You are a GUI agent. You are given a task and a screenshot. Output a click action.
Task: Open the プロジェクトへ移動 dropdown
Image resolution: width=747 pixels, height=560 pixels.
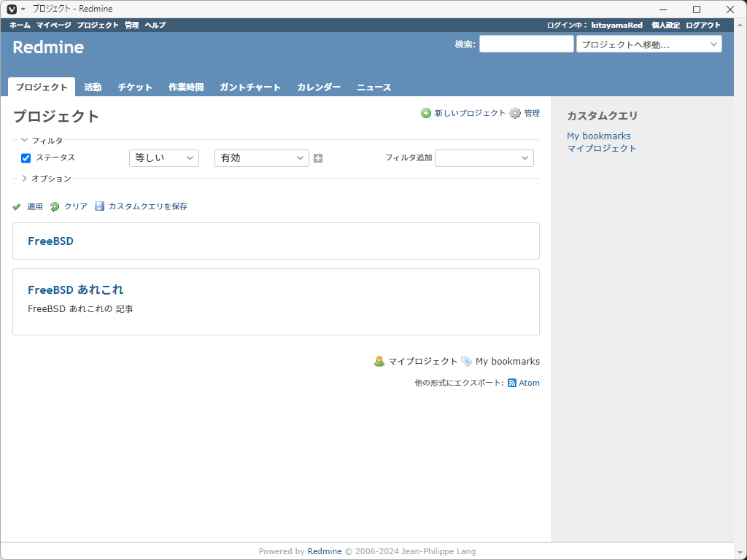point(649,44)
